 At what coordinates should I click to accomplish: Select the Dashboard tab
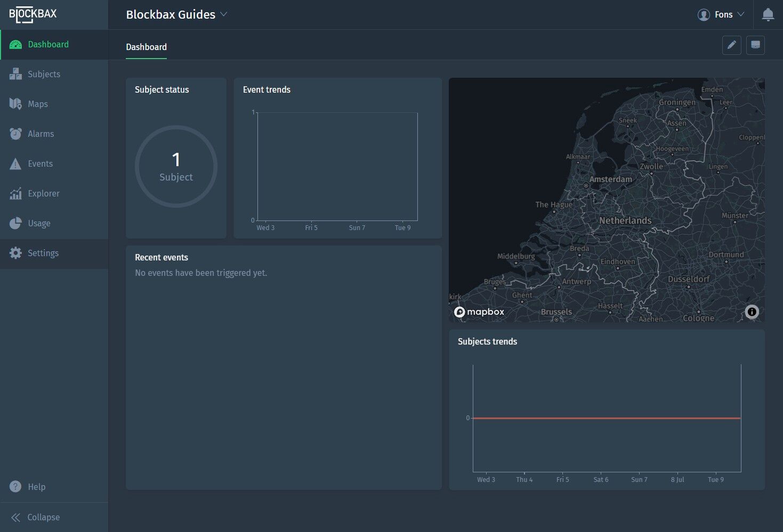[x=146, y=47]
